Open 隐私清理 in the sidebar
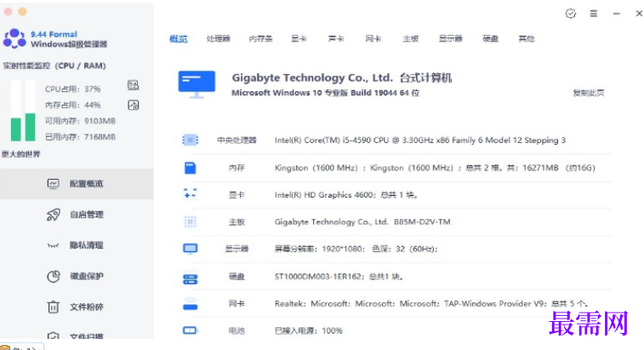 (x=77, y=245)
